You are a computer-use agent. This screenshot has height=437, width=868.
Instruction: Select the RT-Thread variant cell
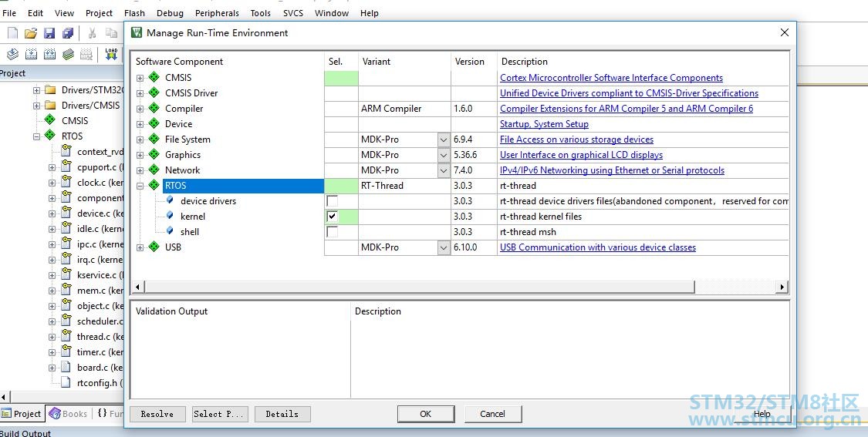tap(404, 186)
